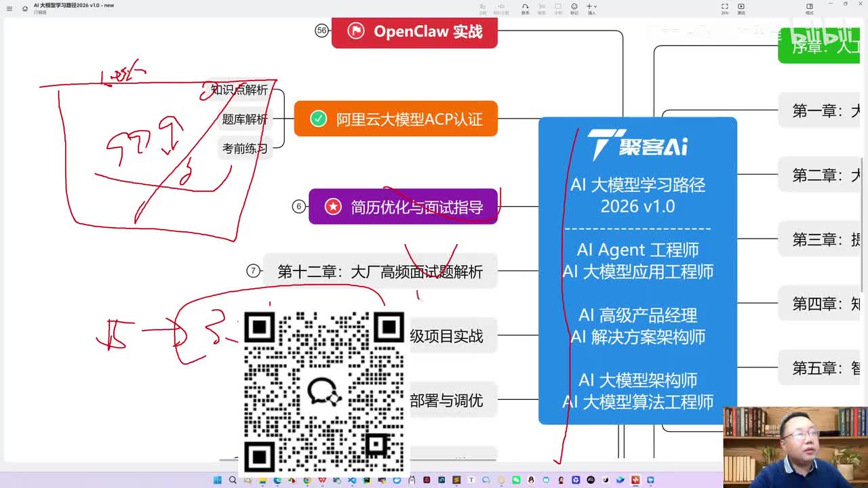Screen dimensions: 868x488
Task: Open the hamburger menu in XMind
Action: click(x=9, y=9)
